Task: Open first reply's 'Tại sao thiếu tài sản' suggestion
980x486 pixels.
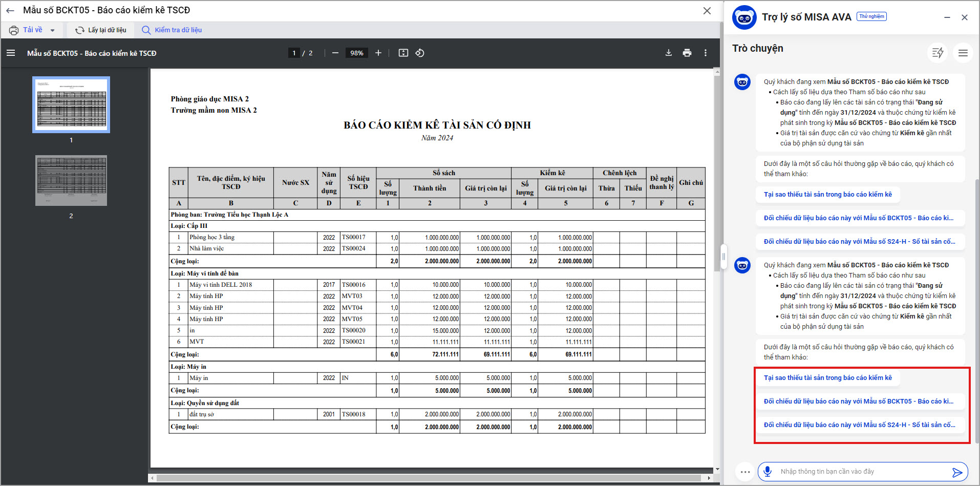Action: (x=828, y=195)
